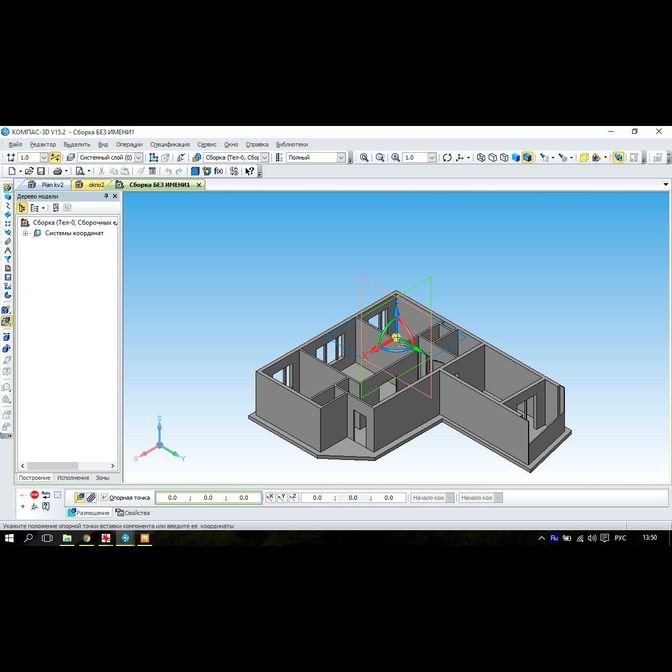Click the current step 1.0 input field
Screen dimensions: 672x672
(29, 158)
